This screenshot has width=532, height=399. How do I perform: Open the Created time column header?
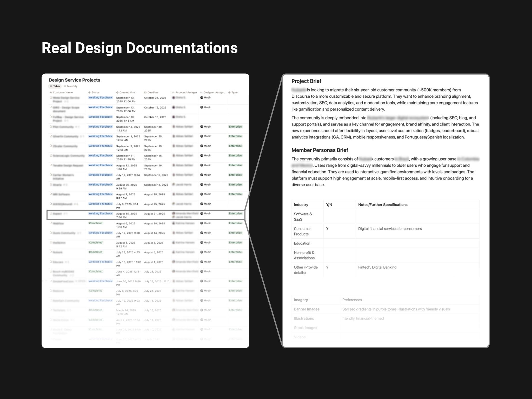tap(126, 92)
